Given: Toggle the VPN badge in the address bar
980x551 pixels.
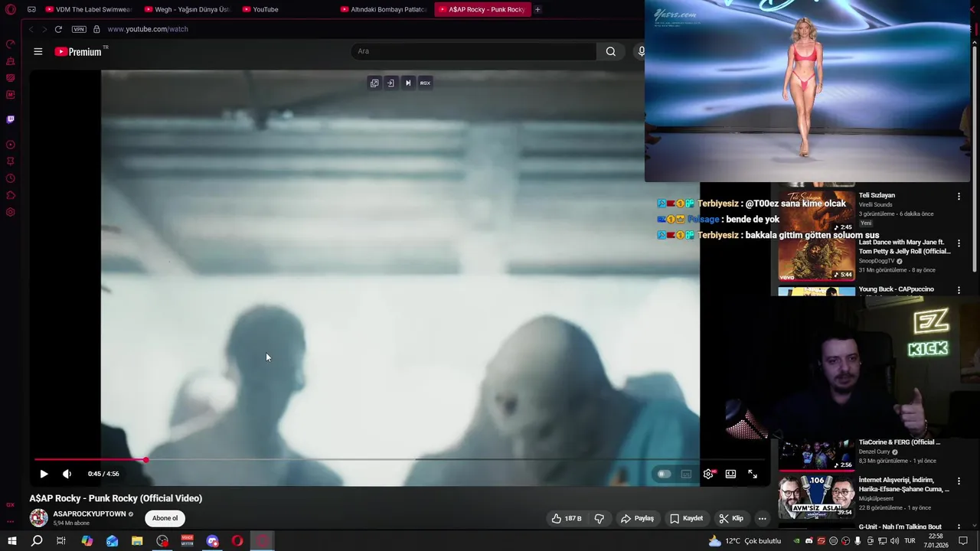Looking at the screenshot, I should coord(79,29).
